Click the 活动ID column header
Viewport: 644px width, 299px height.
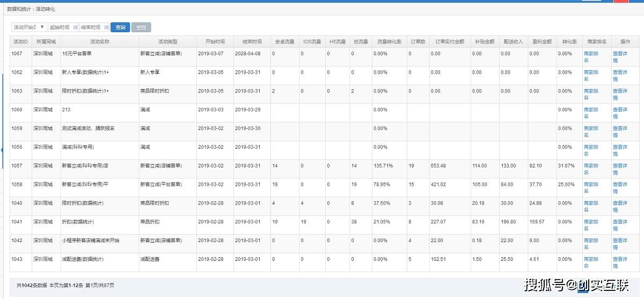(20, 41)
